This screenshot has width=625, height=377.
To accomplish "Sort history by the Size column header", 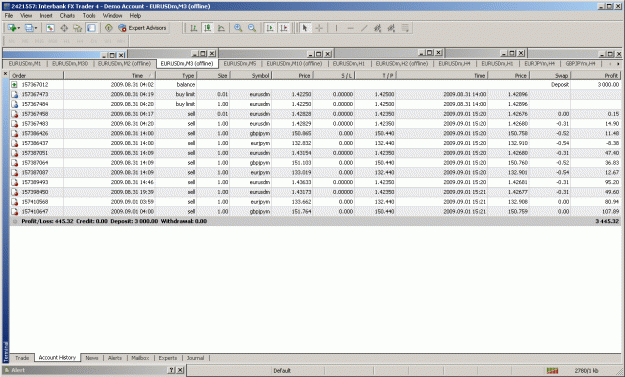I will click(x=213, y=75).
